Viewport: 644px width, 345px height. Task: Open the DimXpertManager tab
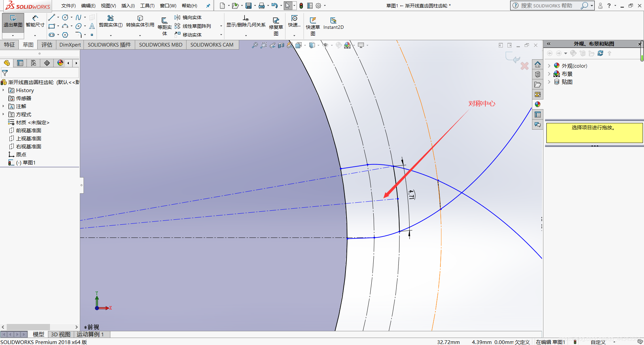[47, 63]
